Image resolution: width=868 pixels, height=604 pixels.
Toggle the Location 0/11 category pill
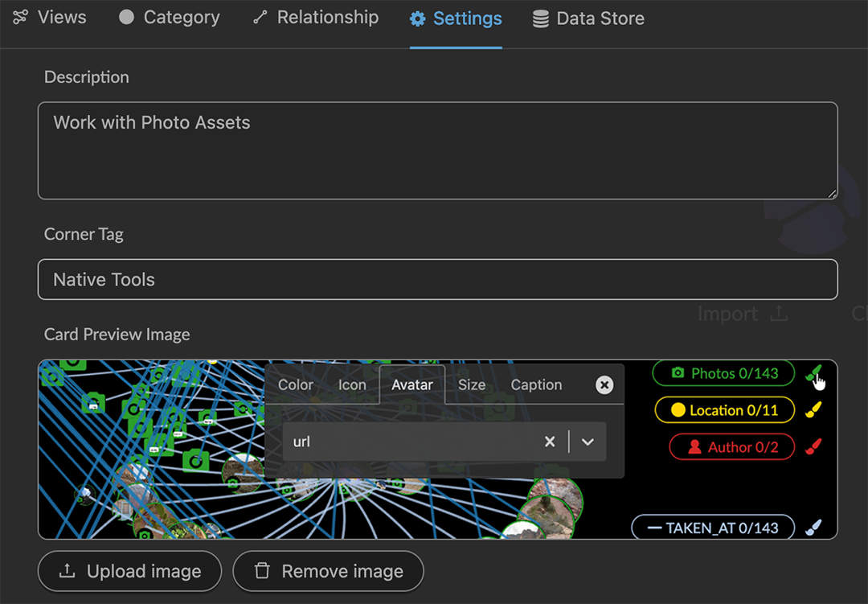[x=725, y=410]
